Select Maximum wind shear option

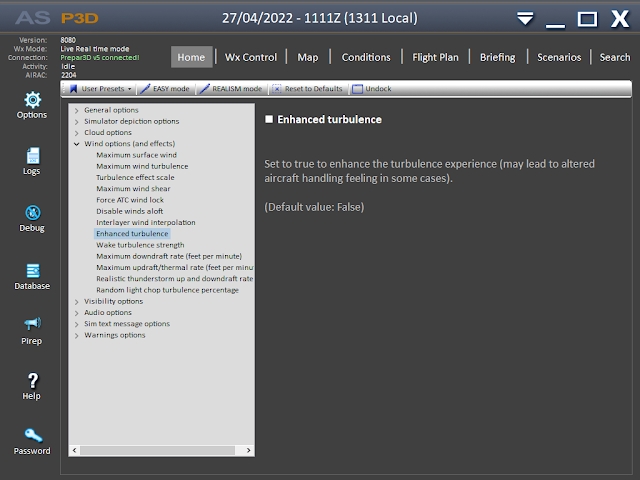pyautogui.click(x=131, y=189)
